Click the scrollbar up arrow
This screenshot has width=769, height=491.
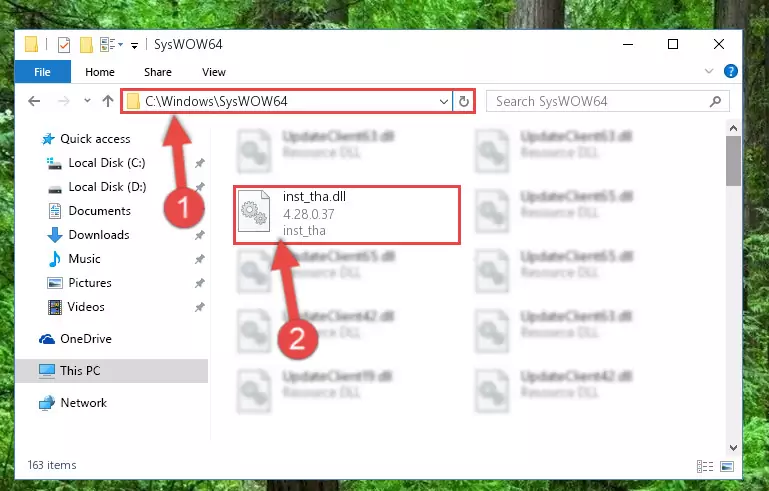(733, 128)
